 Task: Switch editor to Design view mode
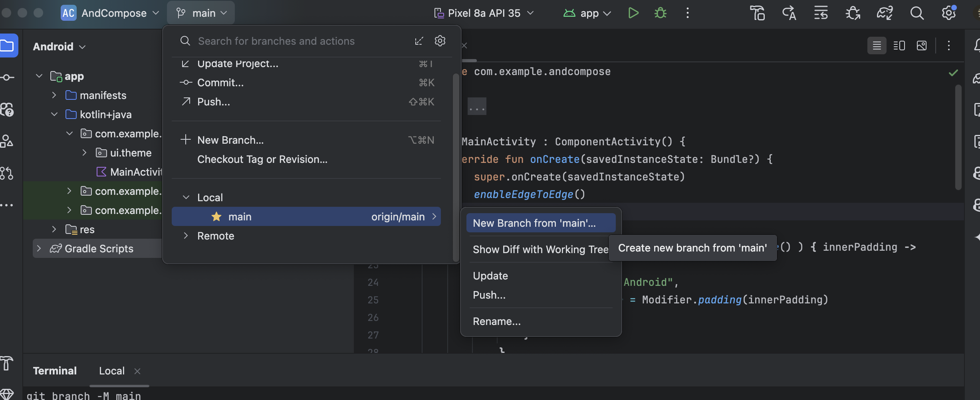[x=921, y=46]
